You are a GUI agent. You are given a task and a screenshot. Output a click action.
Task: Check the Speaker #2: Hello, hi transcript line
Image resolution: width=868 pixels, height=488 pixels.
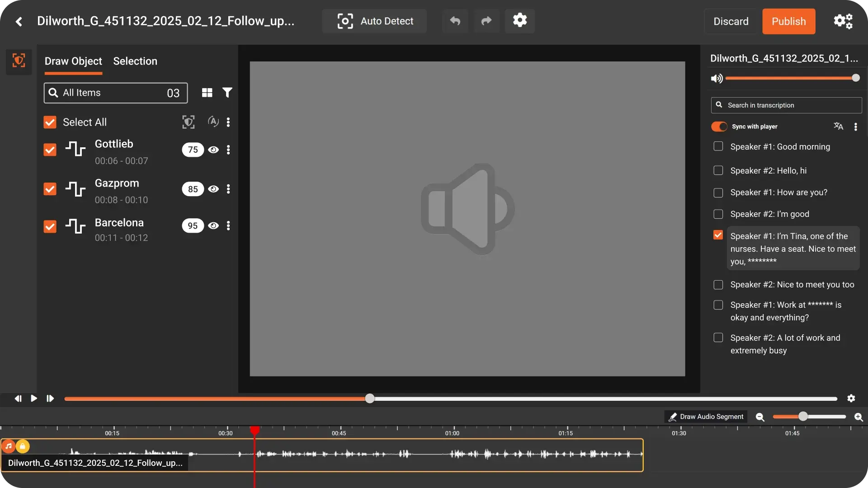718,170
